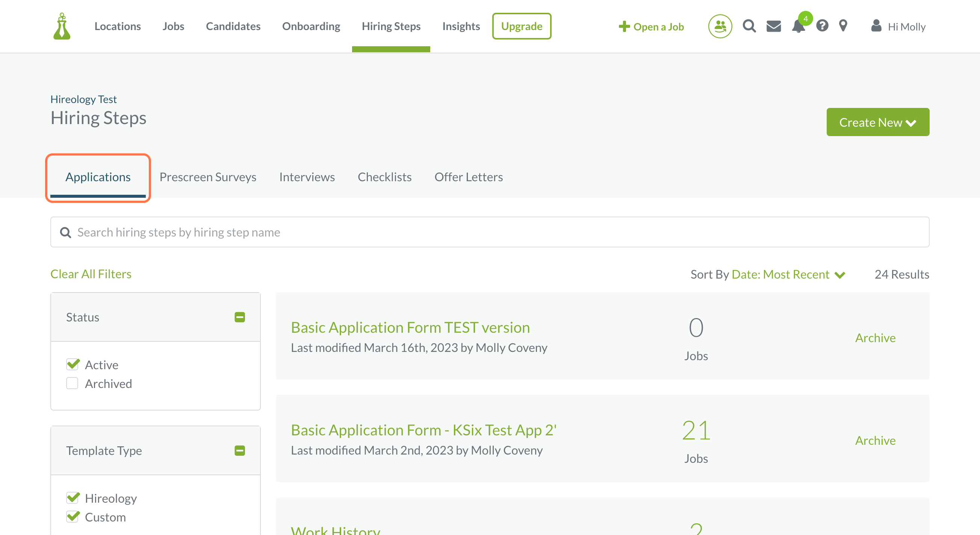Click the location pin icon
The width and height of the screenshot is (980, 535).
(843, 26)
